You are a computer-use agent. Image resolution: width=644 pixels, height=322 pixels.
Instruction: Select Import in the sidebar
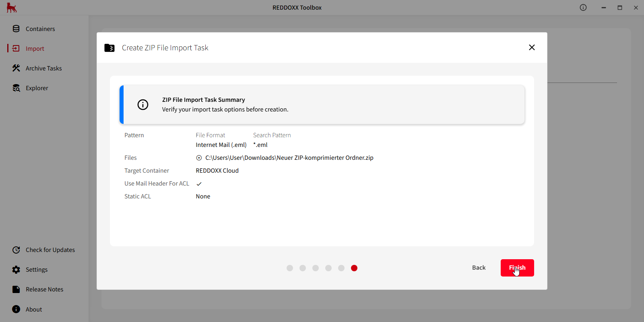point(35,49)
